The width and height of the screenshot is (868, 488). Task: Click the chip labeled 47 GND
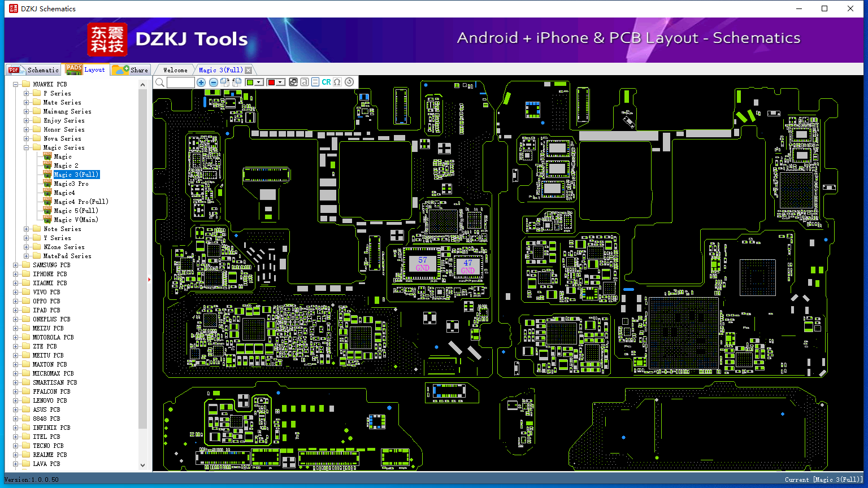468,266
